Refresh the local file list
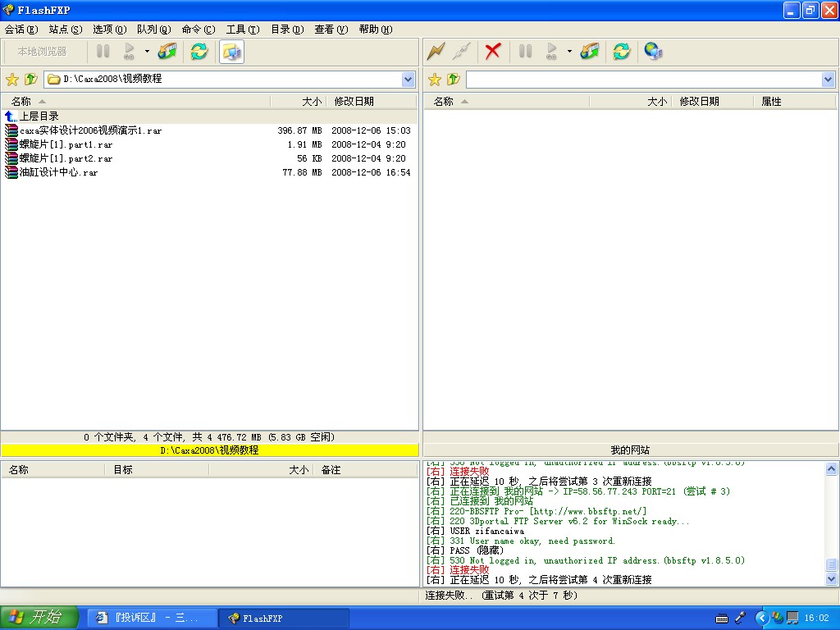Image resolution: width=840 pixels, height=630 pixels. click(x=199, y=52)
